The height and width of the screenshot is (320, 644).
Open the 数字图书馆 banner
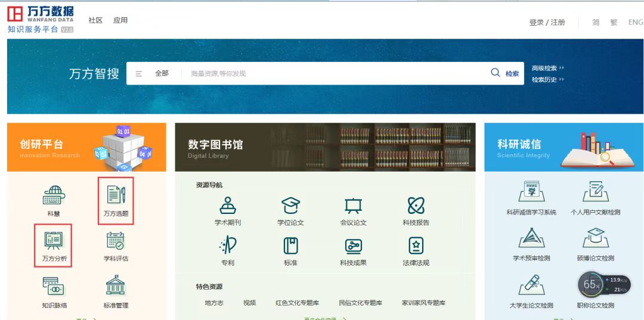point(326,147)
